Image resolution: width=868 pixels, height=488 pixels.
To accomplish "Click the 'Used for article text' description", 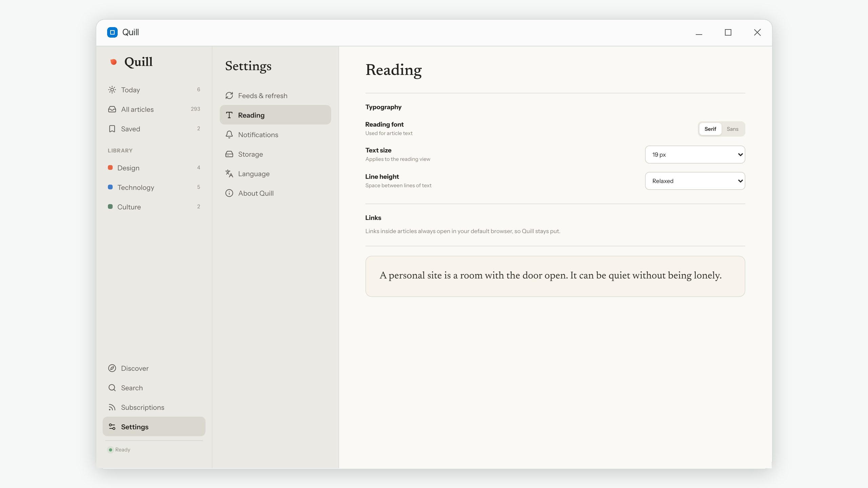I will [x=389, y=133].
